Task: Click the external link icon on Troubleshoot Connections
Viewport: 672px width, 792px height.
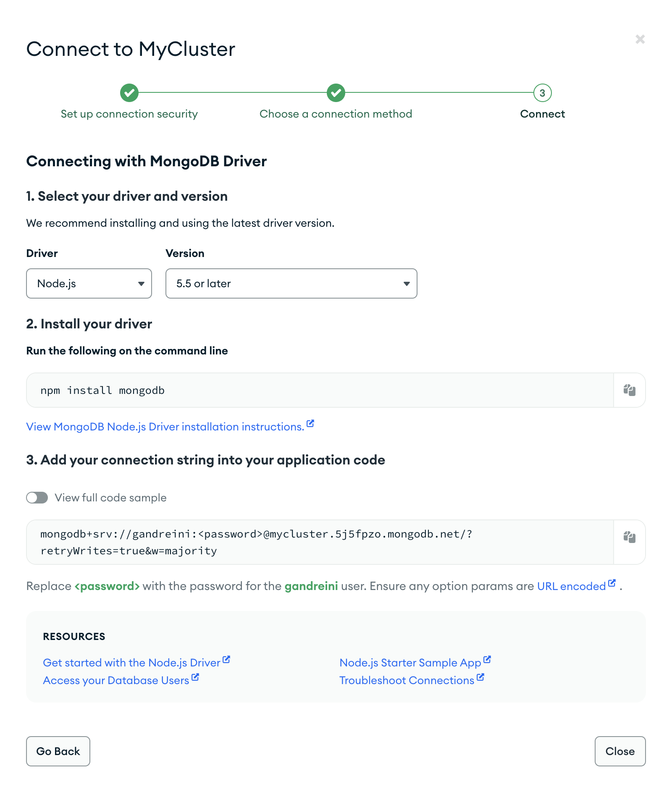Action: click(480, 677)
